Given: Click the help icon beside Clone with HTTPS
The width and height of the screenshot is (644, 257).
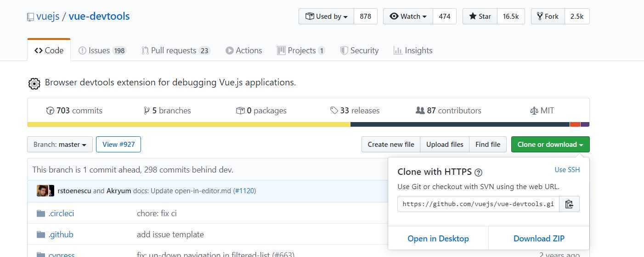Looking at the screenshot, I should pyautogui.click(x=478, y=173).
